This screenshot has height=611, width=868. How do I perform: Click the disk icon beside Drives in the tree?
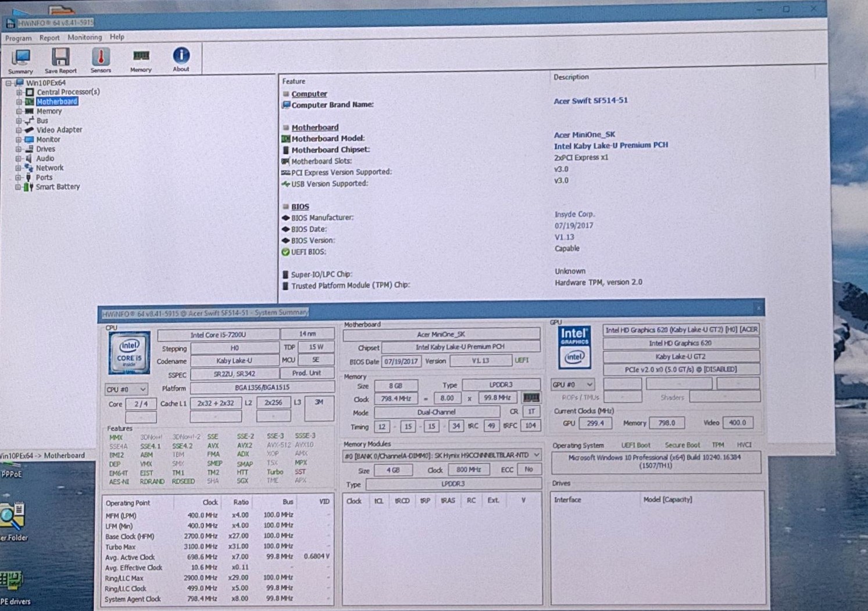(28, 149)
